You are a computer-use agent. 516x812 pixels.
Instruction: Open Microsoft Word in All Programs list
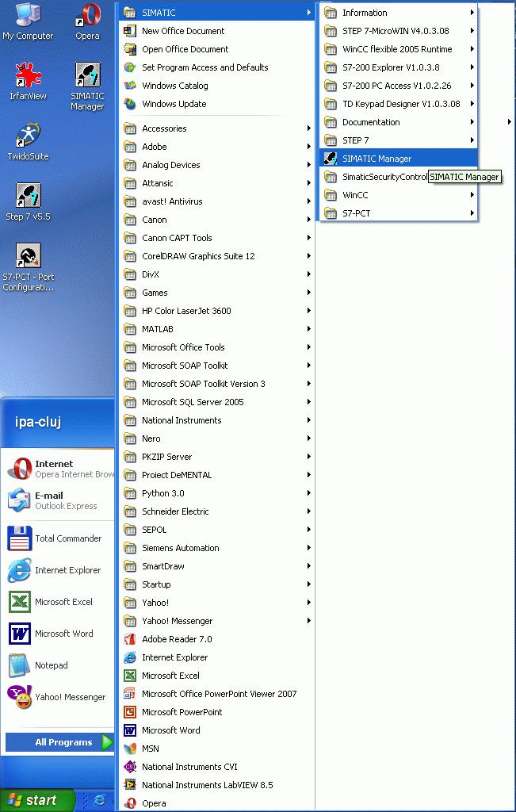click(x=216, y=730)
